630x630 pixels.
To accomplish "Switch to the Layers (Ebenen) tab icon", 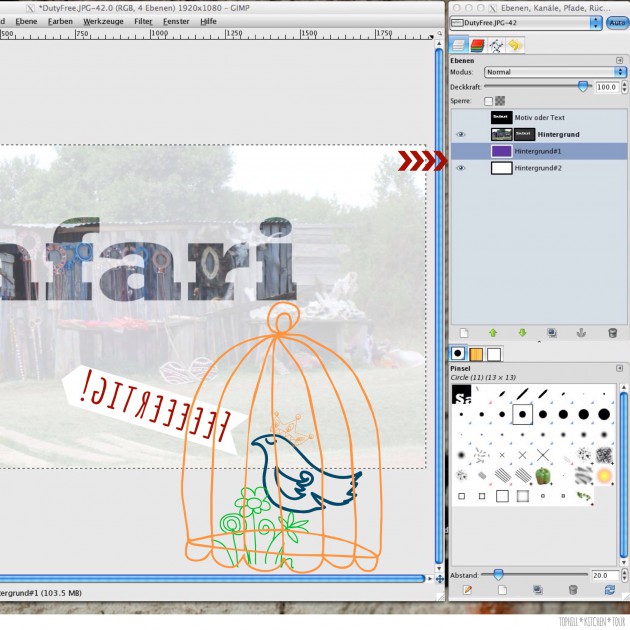I will point(458,45).
